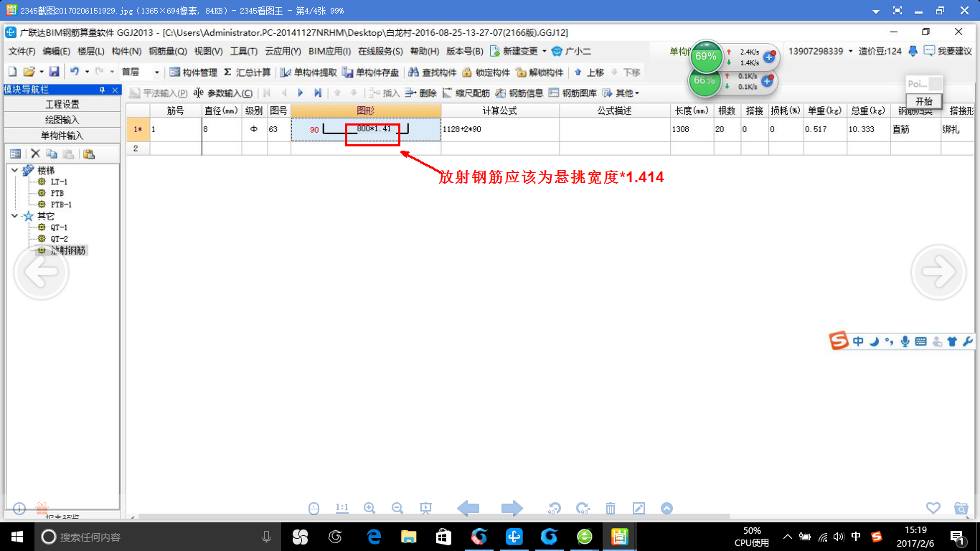980x551 pixels.
Task: Click 1:1 actual size icon
Action: point(342,508)
